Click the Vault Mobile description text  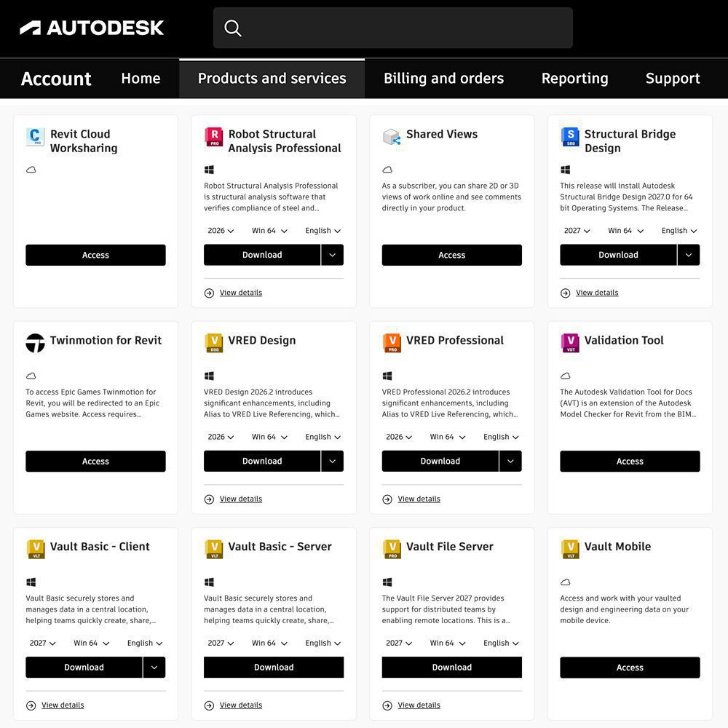[x=625, y=609]
